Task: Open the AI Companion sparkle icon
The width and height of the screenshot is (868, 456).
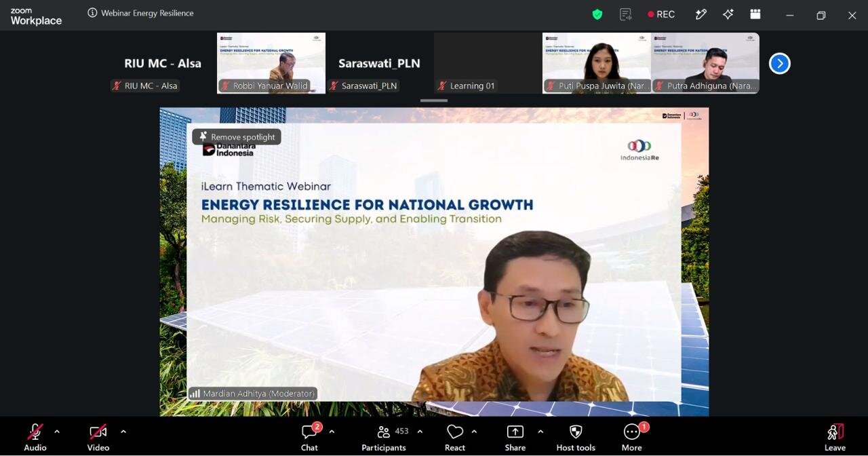Action: coord(728,14)
